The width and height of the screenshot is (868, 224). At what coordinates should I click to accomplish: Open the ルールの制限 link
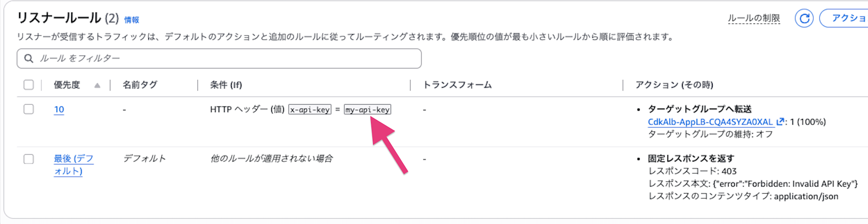click(753, 19)
